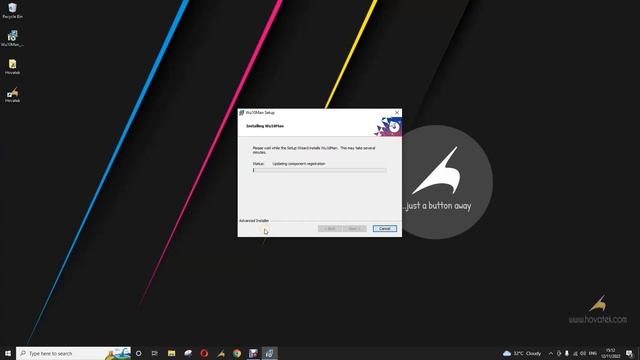Viewport: 640px width, 360px height.
Task: Open Task View from the taskbar
Action: [x=155, y=353]
